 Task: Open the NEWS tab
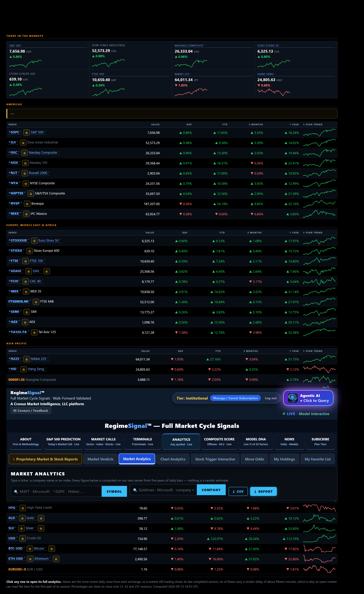click(289, 441)
